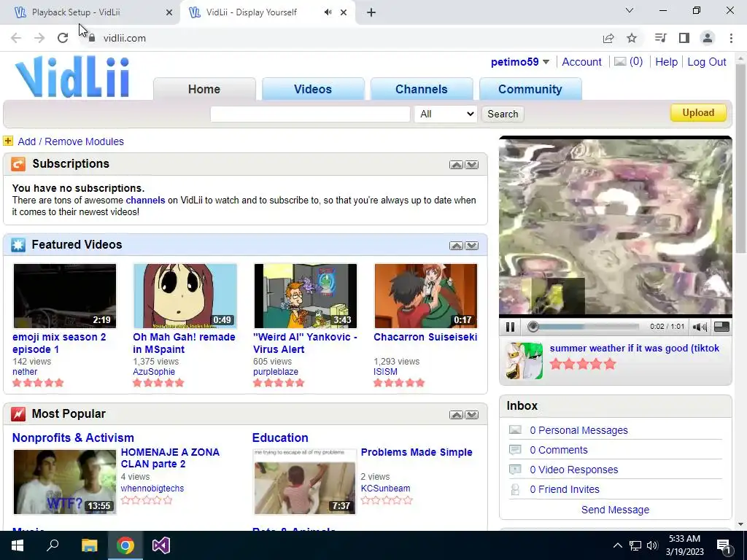The width and height of the screenshot is (747, 560).
Task: Mute tab via speaker icon on VidLii tab
Action: point(328,12)
